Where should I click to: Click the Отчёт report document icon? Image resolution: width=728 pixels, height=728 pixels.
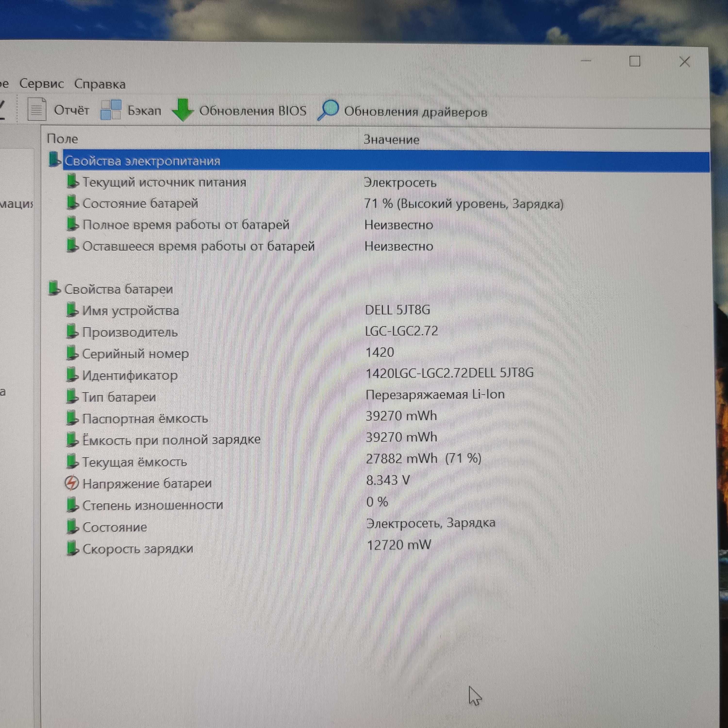pyautogui.click(x=37, y=109)
